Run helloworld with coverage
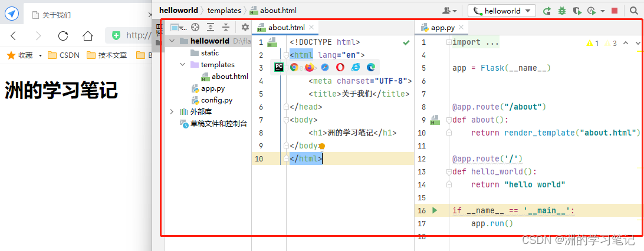644x251 pixels. pyautogui.click(x=577, y=11)
